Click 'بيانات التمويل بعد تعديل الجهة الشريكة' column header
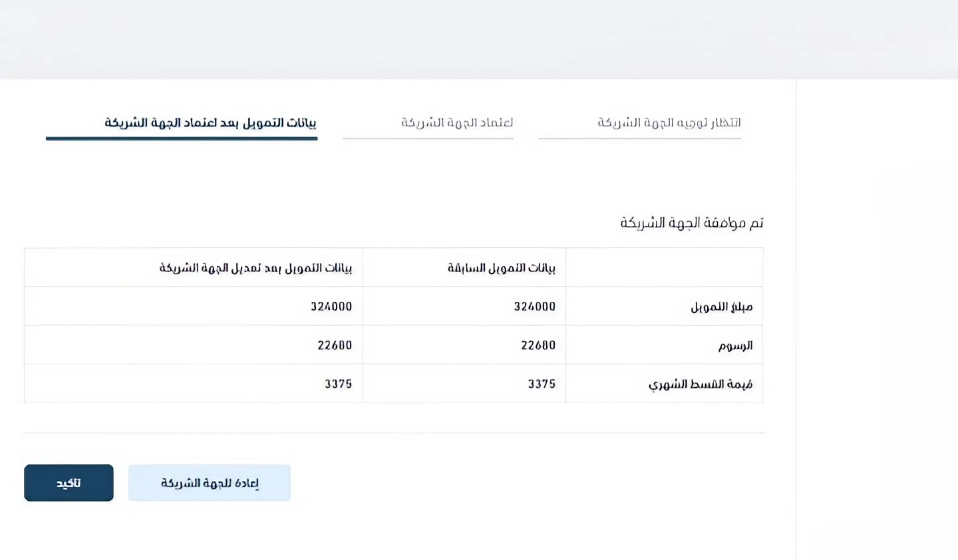 tap(255, 268)
